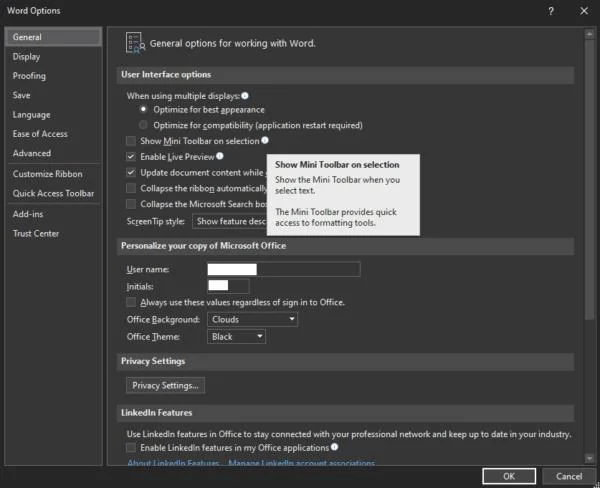The height and width of the screenshot is (488, 600).
Task: Click the User name input field
Action: click(284, 269)
